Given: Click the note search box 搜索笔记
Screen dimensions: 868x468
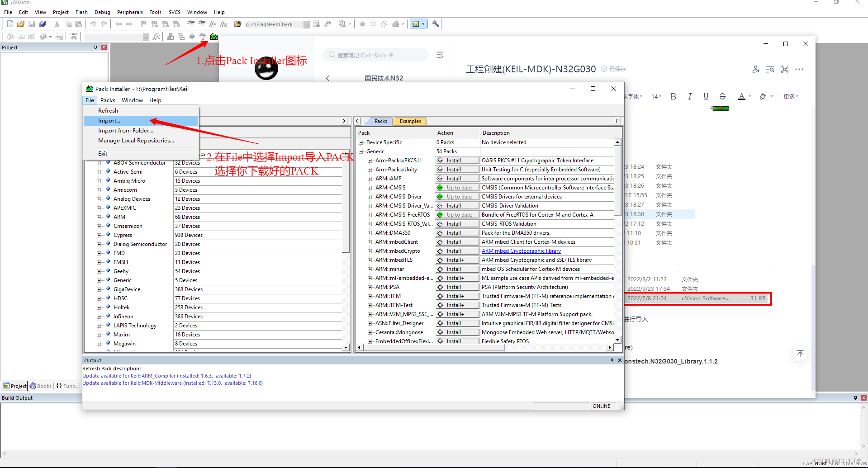Looking at the screenshot, I should [x=376, y=55].
